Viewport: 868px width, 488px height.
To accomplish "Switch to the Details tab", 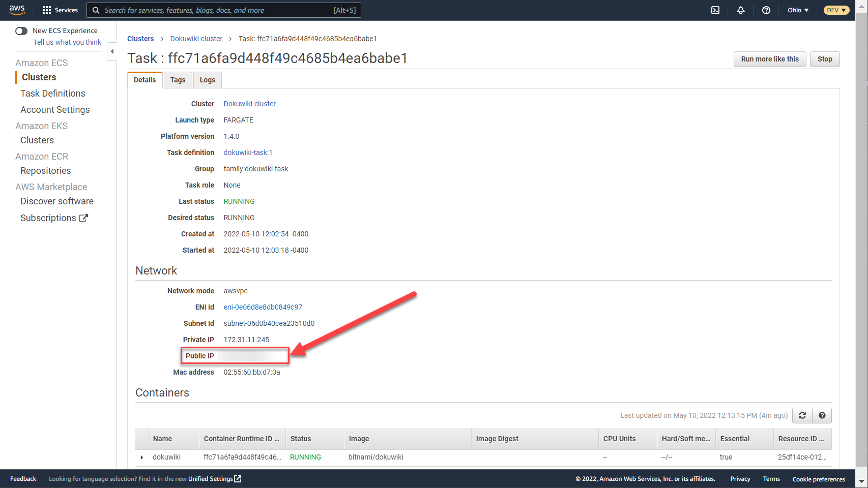I will tap(145, 80).
